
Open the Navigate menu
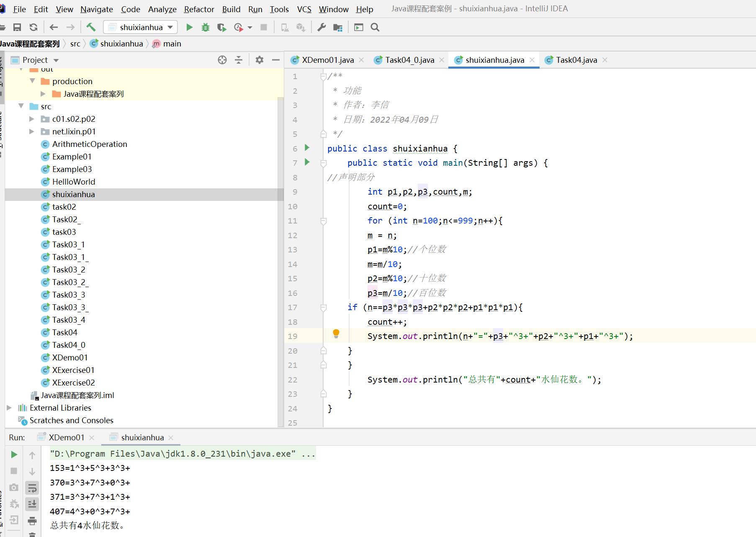97,9
